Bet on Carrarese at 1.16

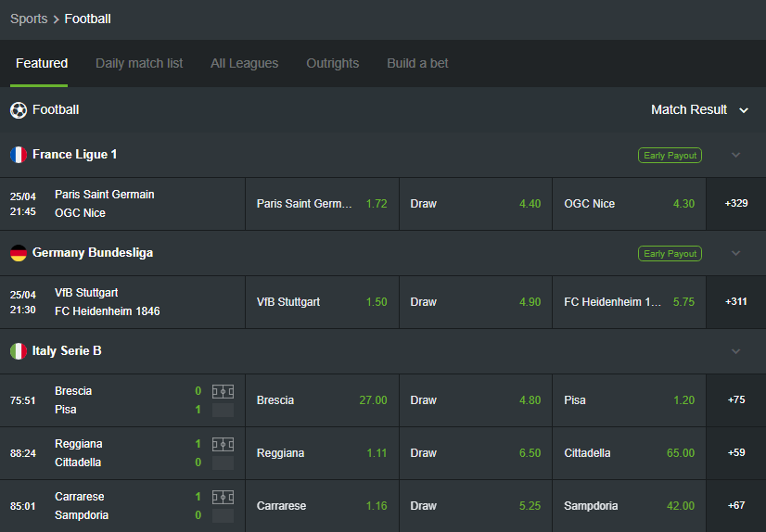(x=322, y=506)
